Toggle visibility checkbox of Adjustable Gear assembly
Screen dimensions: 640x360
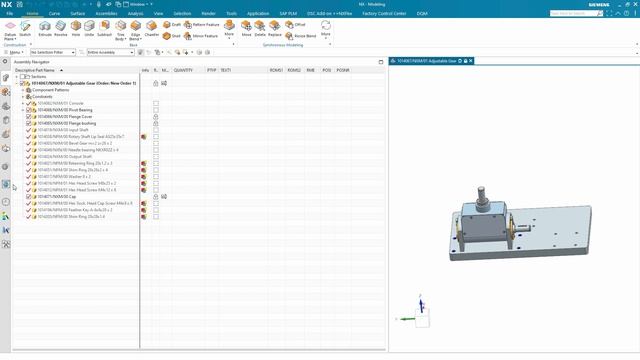[x=23, y=83]
